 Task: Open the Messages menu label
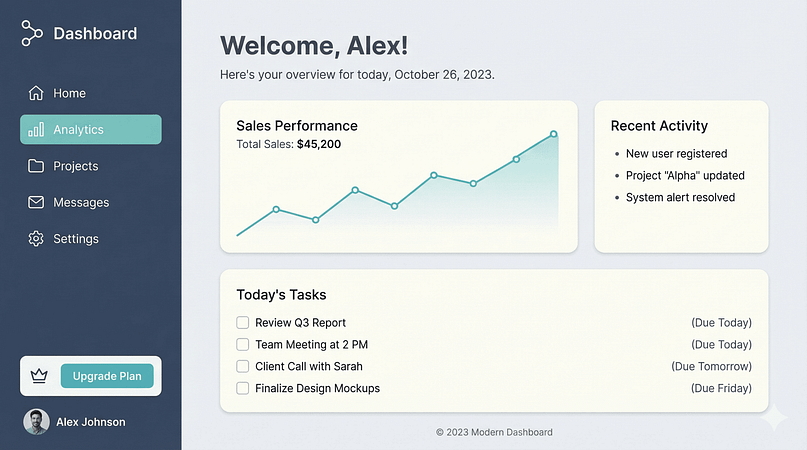point(81,203)
